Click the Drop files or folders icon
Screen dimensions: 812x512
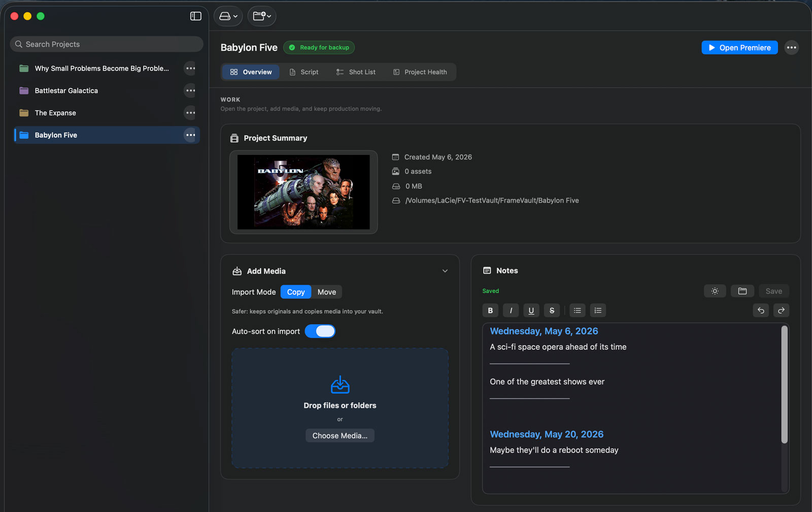(340, 385)
